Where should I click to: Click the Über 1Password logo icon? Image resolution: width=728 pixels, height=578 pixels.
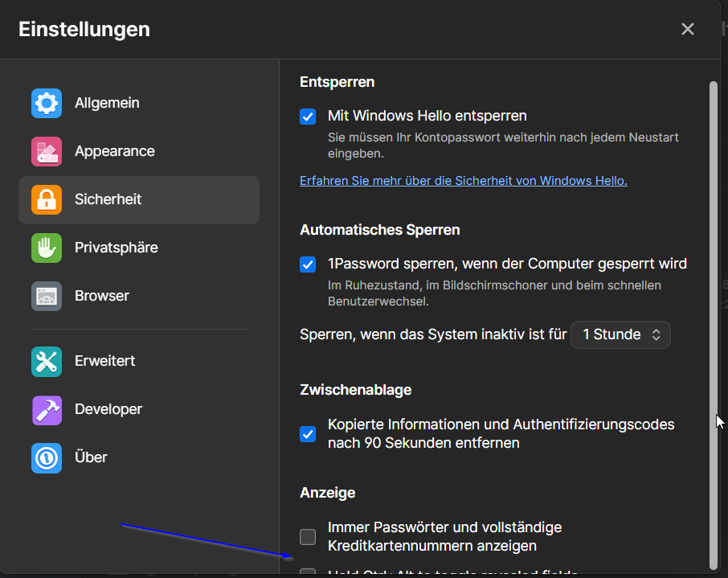pyautogui.click(x=47, y=457)
